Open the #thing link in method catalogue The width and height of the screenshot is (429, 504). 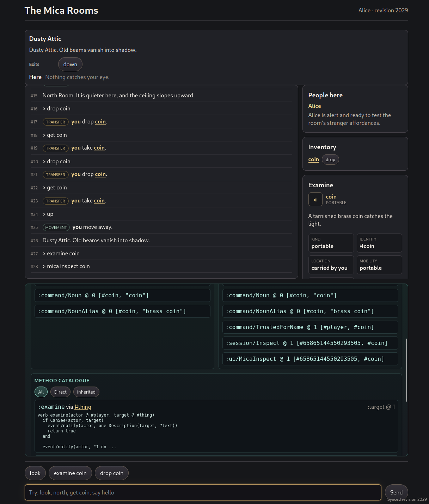(83, 407)
